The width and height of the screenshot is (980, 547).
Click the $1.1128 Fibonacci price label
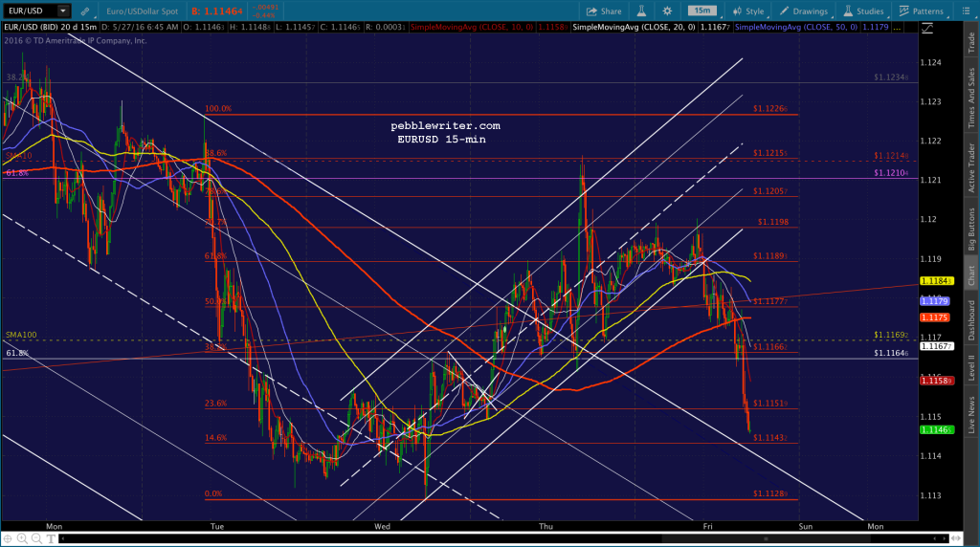(x=770, y=493)
